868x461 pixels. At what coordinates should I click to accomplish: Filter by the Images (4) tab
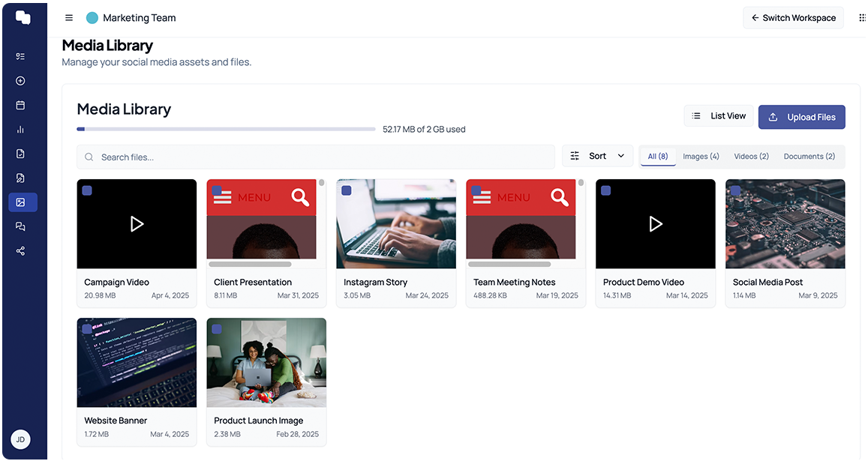click(x=701, y=157)
